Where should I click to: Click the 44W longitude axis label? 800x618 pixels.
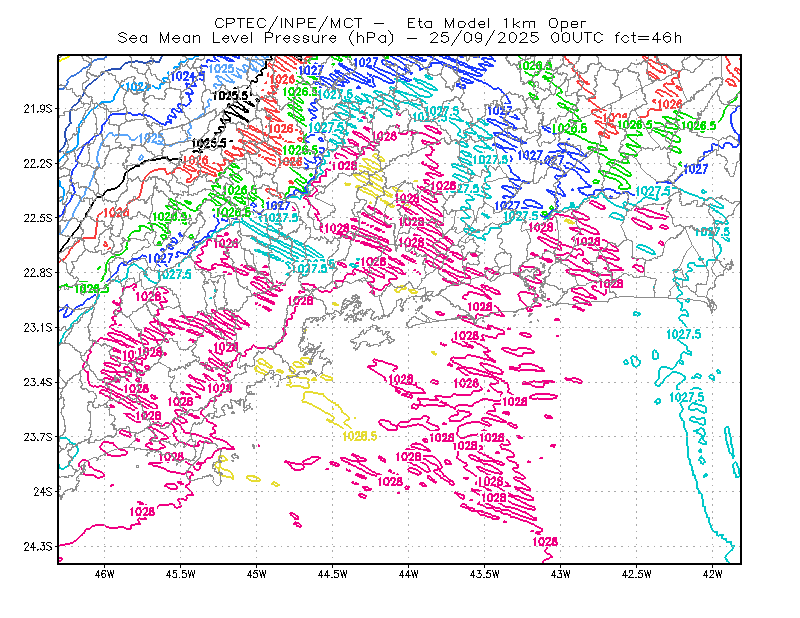[409, 574]
